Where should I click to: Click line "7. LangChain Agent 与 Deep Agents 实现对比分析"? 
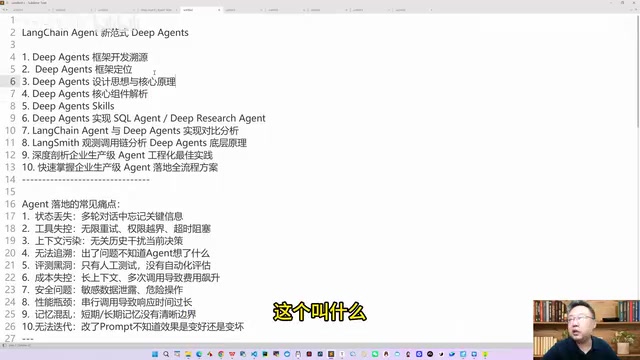click(130, 131)
